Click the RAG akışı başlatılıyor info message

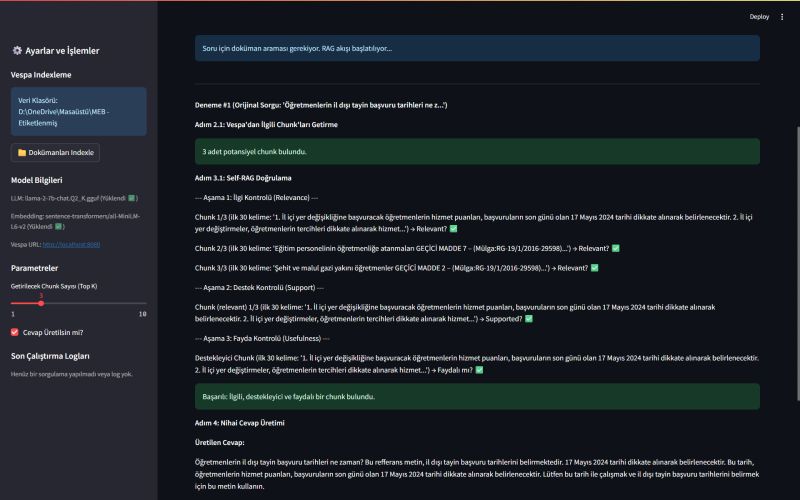[x=477, y=48]
